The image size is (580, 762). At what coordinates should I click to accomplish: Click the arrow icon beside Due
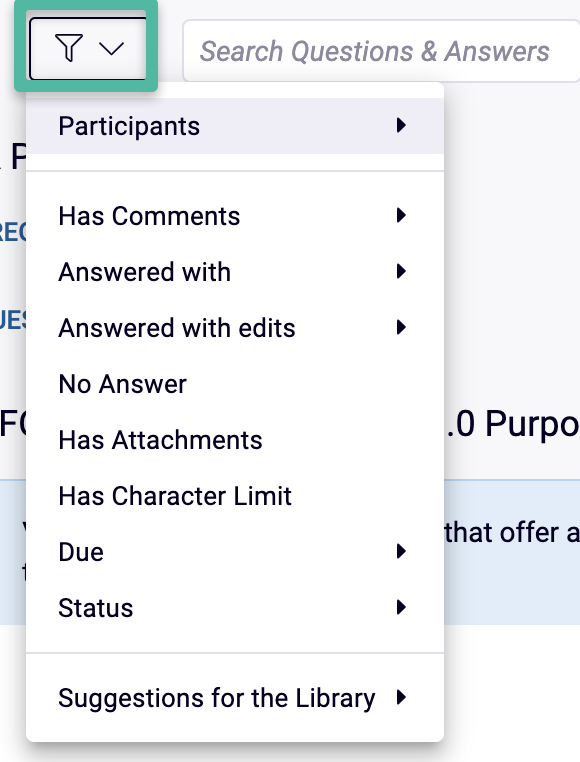coord(401,552)
